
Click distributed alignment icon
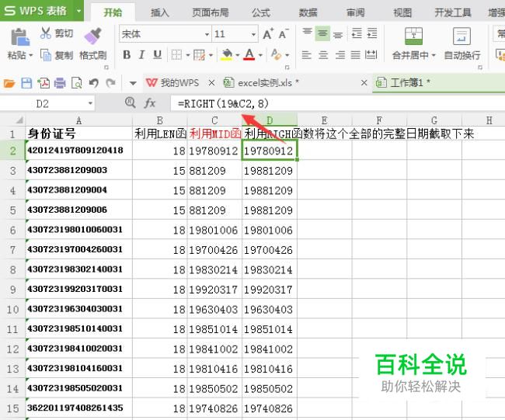(x=371, y=55)
